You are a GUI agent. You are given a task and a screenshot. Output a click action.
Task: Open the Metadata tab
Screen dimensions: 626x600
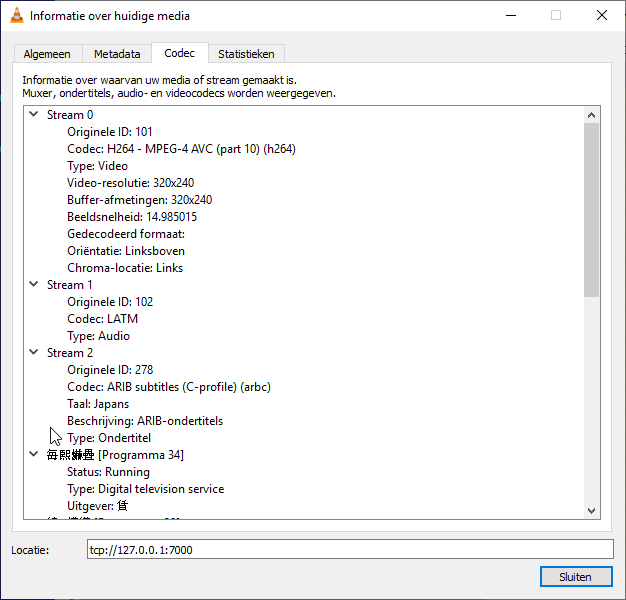pos(117,54)
